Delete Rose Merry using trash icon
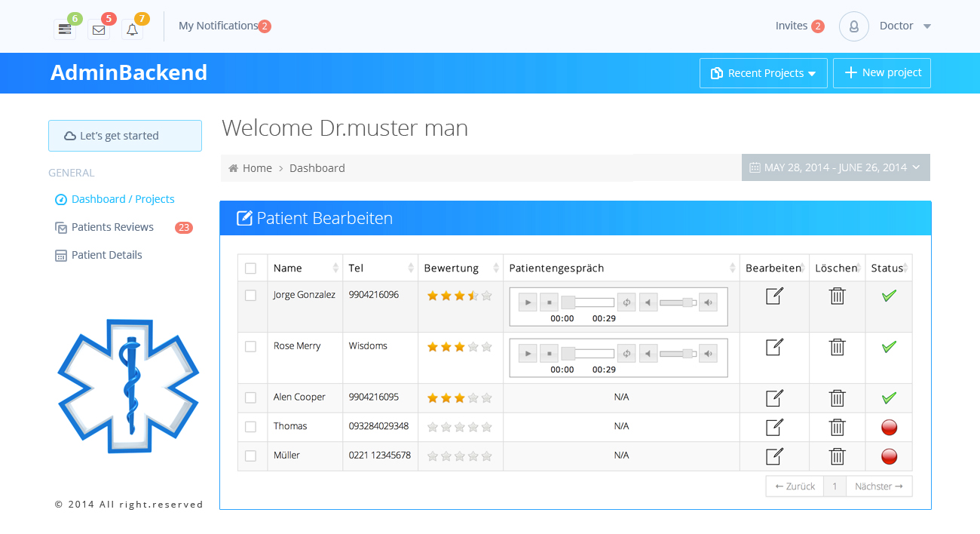This screenshot has height=534, width=980. click(x=837, y=347)
